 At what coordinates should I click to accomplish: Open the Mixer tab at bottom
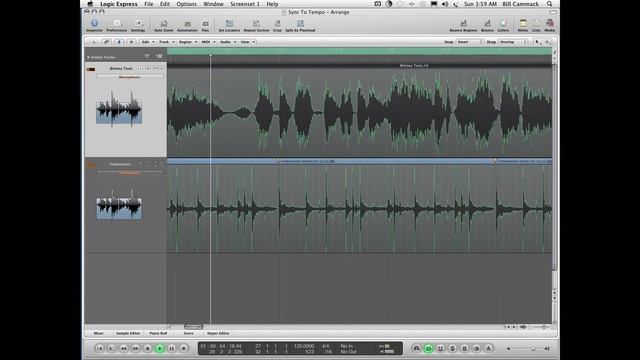click(98, 333)
